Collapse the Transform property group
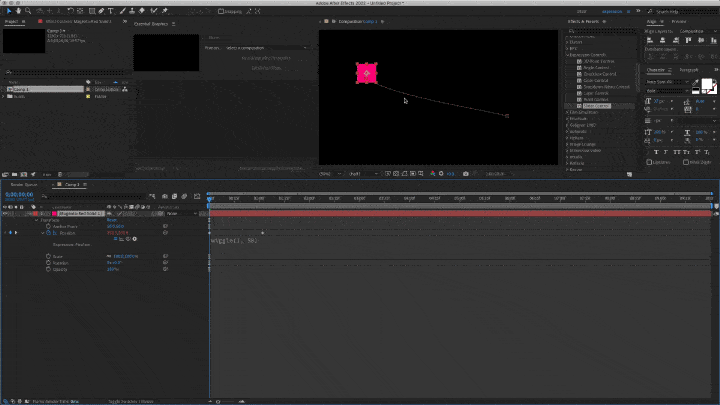This screenshot has width=720, height=405. pos(37,220)
